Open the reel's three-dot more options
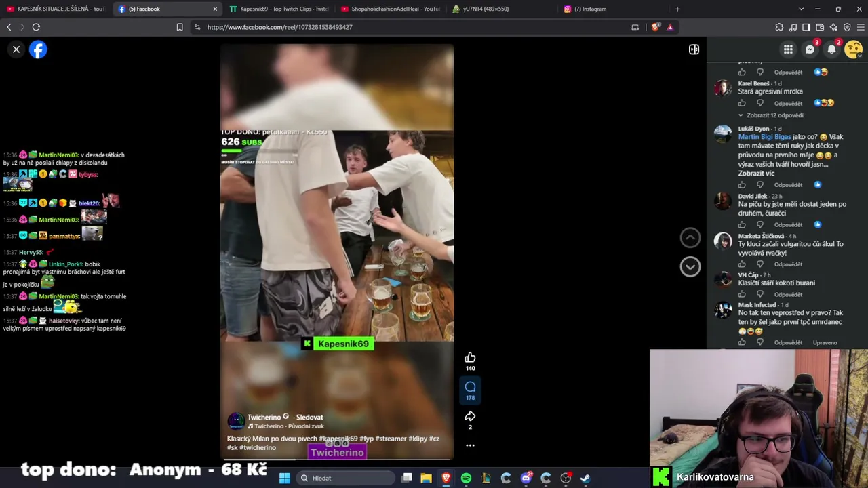The image size is (868, 488). (470, 445)
